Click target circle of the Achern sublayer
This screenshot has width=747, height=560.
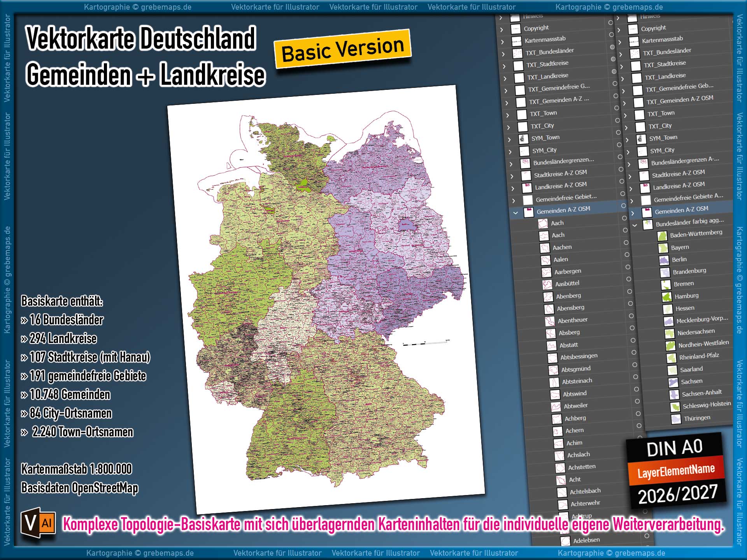pos(639,426)
